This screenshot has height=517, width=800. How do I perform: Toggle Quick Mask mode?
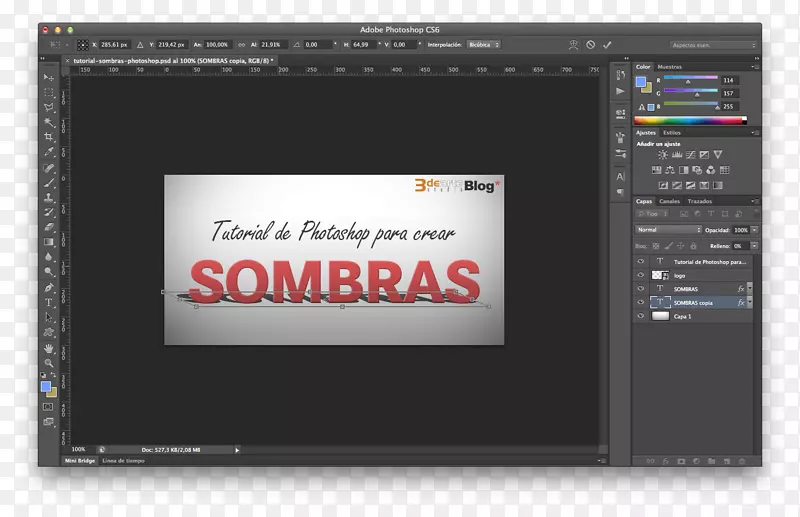pyautogui.click(x=48, y=407)
